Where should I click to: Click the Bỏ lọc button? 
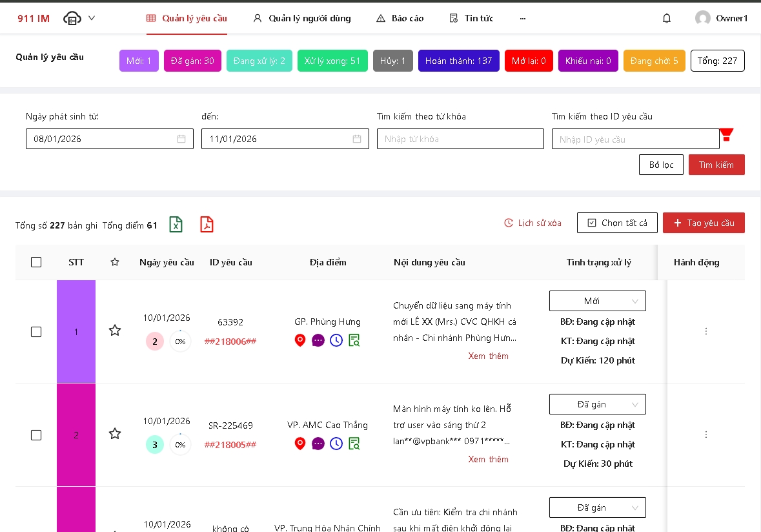(661, 165)
